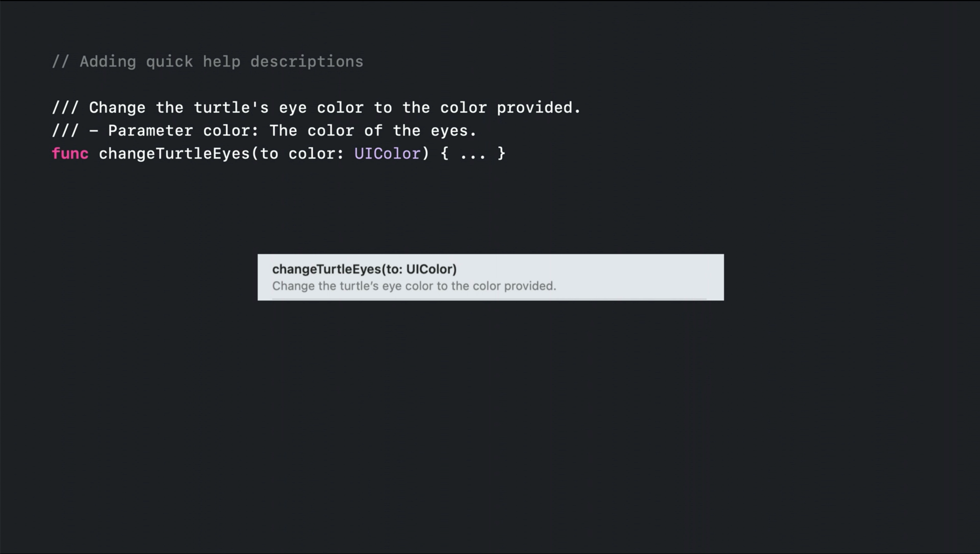Click the triple slash starting the Parameter line
The width and height of the screenshot is (980, 554).
tap(65, 131)
